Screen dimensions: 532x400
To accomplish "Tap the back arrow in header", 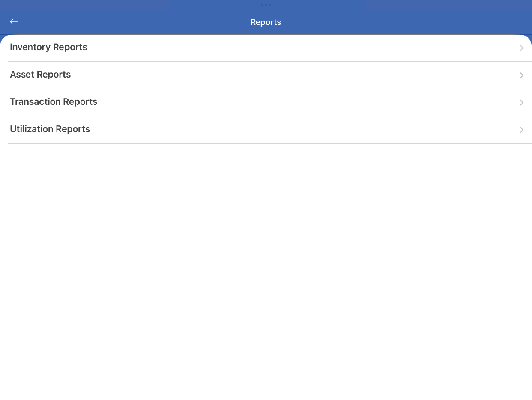I will point(14,22).
